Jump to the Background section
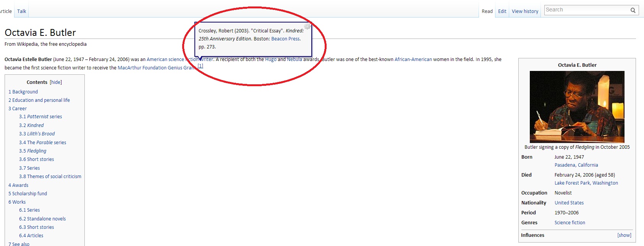Image resolution: width=644 pixels, height=246 pixels. 23,92
